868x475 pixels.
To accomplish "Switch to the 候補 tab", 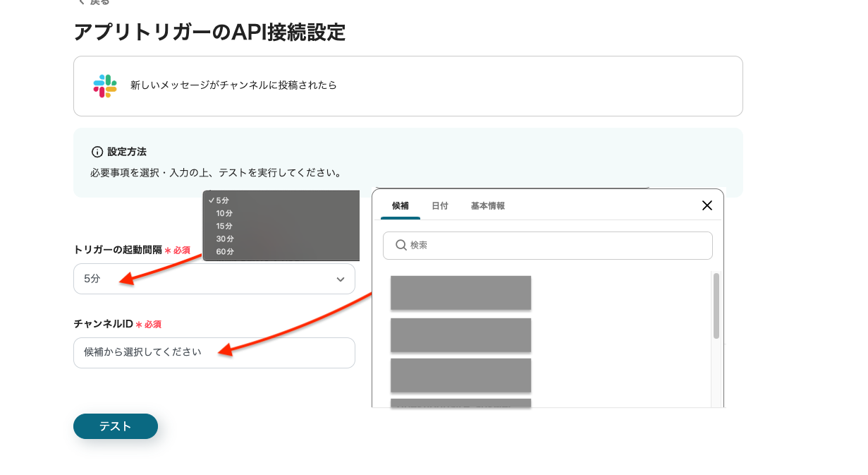I will pos(400,206).
